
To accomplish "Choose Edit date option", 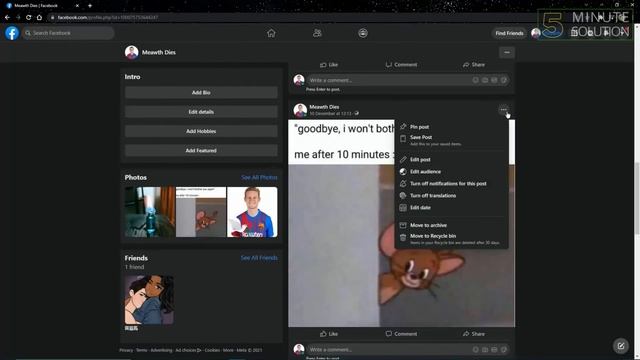I will point(451,207).
